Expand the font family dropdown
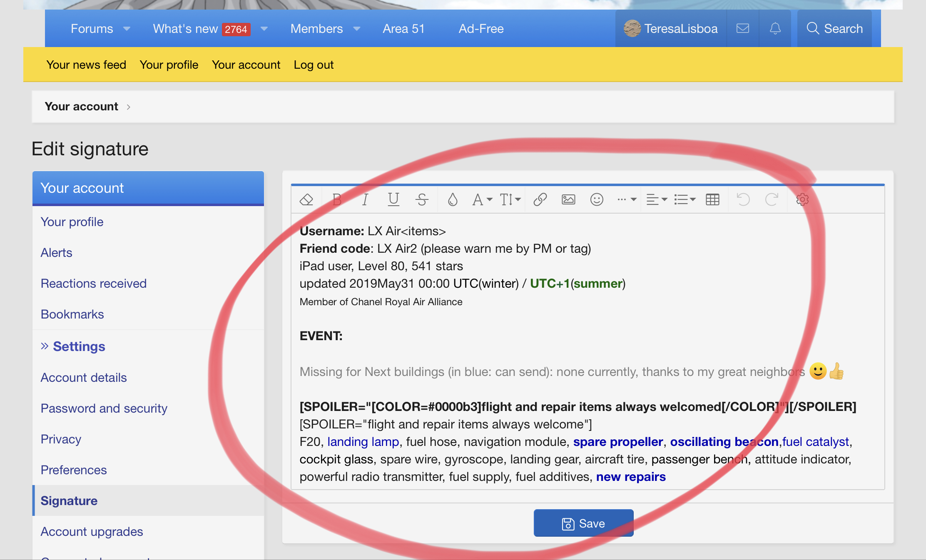The width and height of the screenshot is (926, 560). (482, 200)
